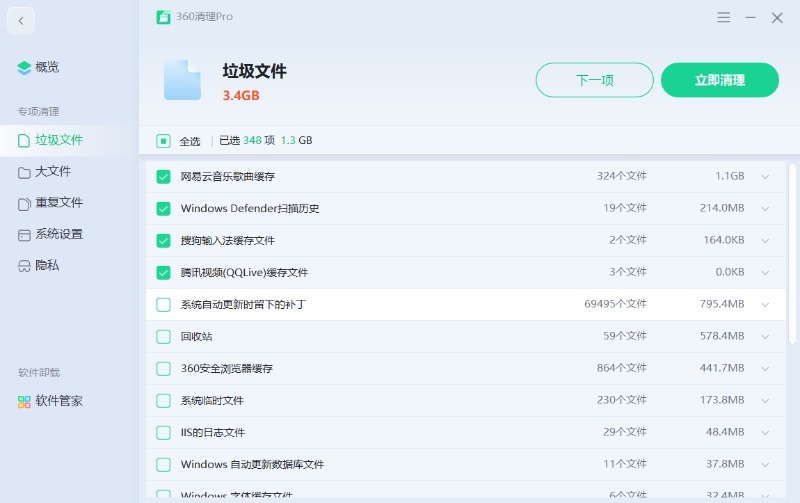Open 软件管家 in sidebar

point(59,401)
